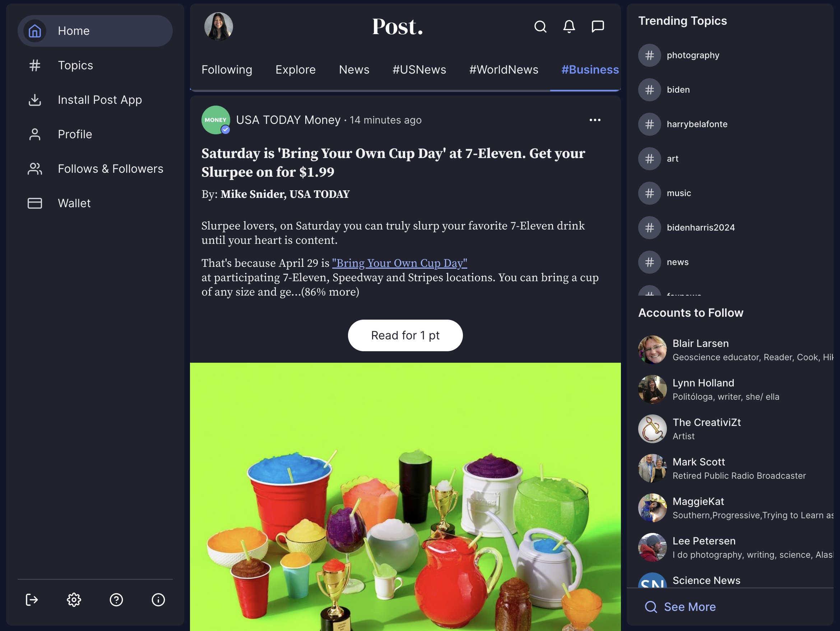
Task: Click the Install Post App sidebar icon
Action: [35, 99]
